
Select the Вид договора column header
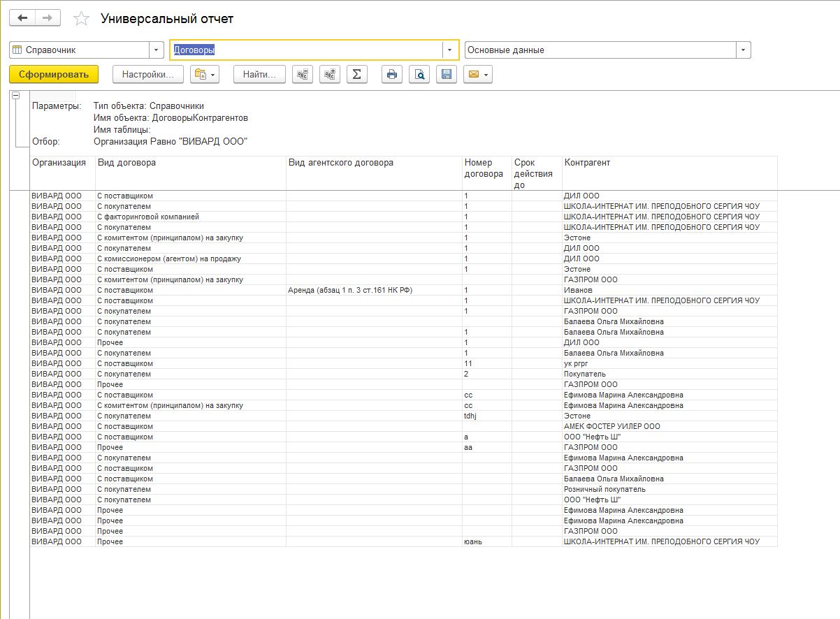click(x=190, y=173)
